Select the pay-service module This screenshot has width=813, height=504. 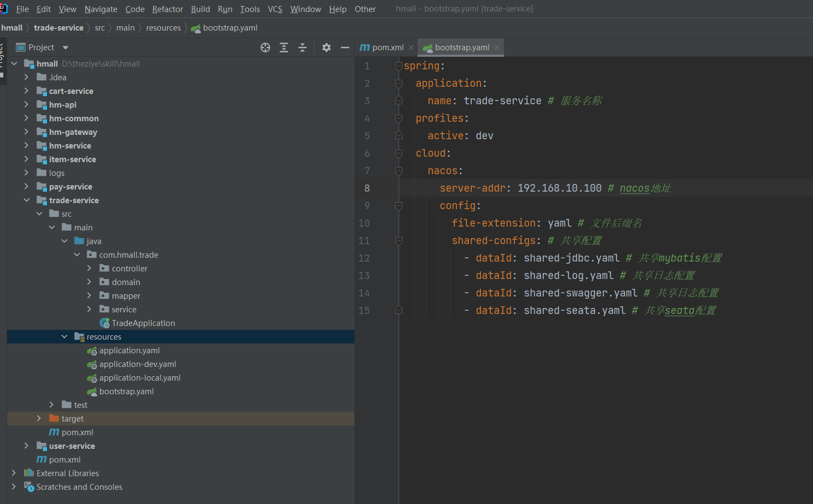(70, 187)
